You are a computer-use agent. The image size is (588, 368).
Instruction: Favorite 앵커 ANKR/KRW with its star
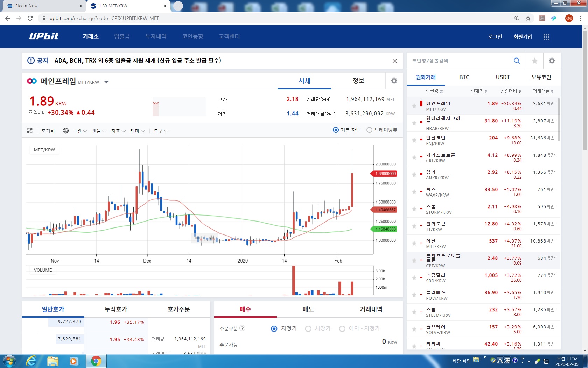point(414,175)
